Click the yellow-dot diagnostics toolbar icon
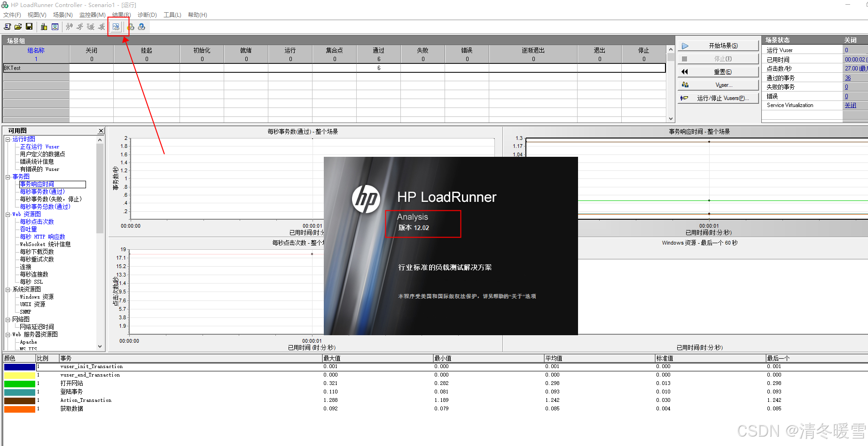Image resolution: width=868 pixels, height=446 pixels. click(x=131, y=27)
